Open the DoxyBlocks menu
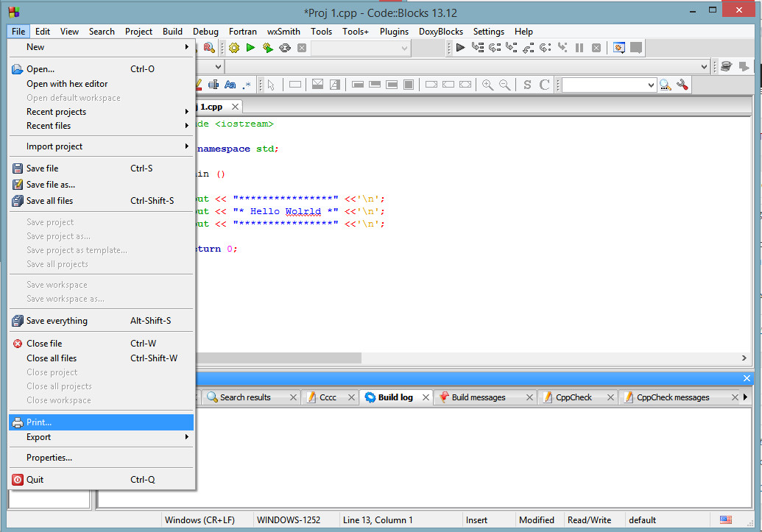The height and width of the screenshot is (532, 762). (x=441, y=32)
